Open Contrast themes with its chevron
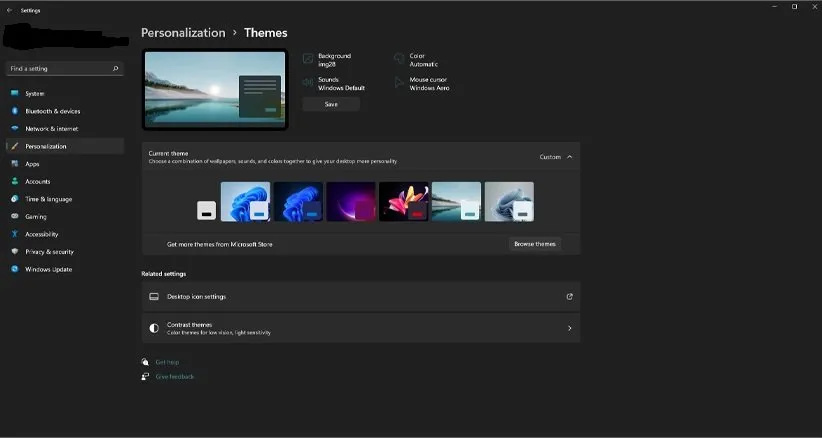This screenshot has height=438, width=822. tap(570, 328)
